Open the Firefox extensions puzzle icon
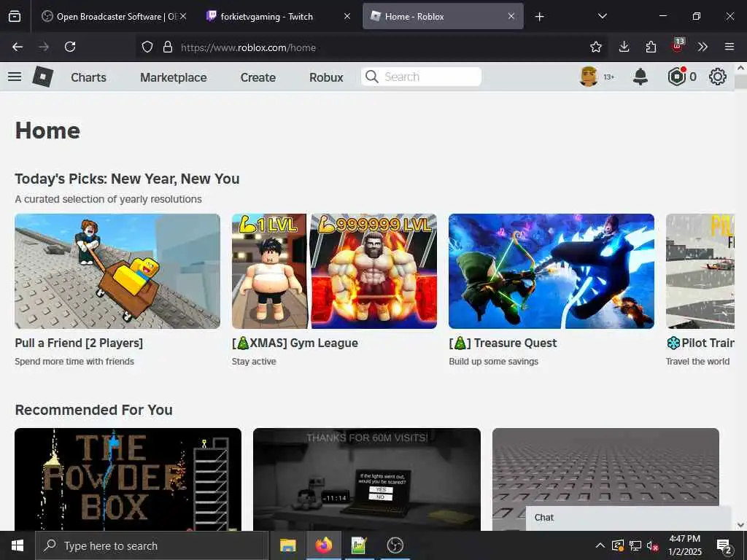 651,47
